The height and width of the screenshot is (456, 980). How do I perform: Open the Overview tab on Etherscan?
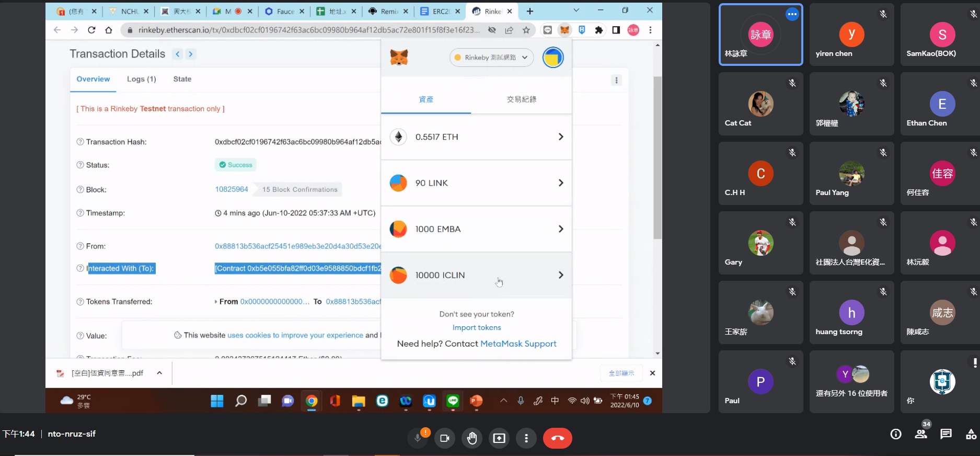tap(93, 79)
